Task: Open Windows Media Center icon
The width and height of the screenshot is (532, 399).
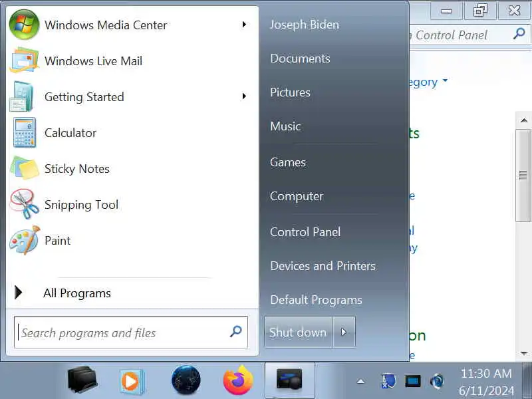Action: [x=24, y=25]
